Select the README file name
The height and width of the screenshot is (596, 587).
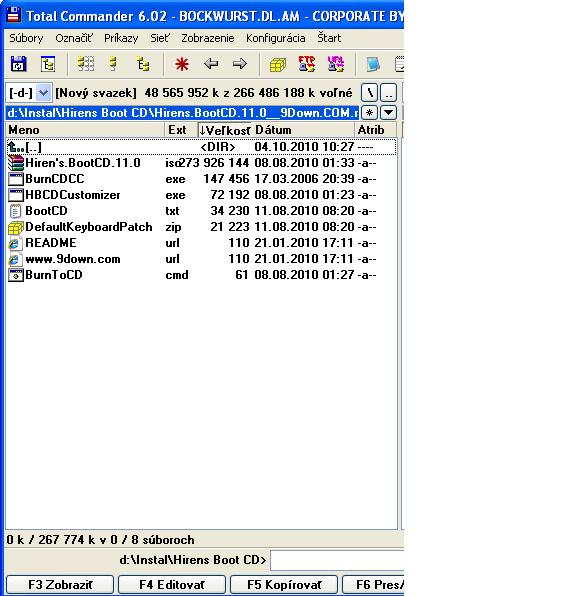pyautogui.click(x=51, y=243)
